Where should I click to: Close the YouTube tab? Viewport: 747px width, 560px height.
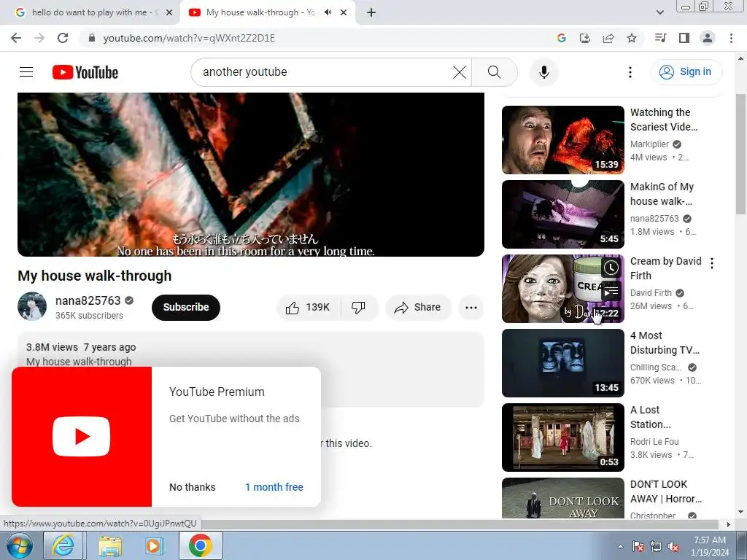click(344, 13)
